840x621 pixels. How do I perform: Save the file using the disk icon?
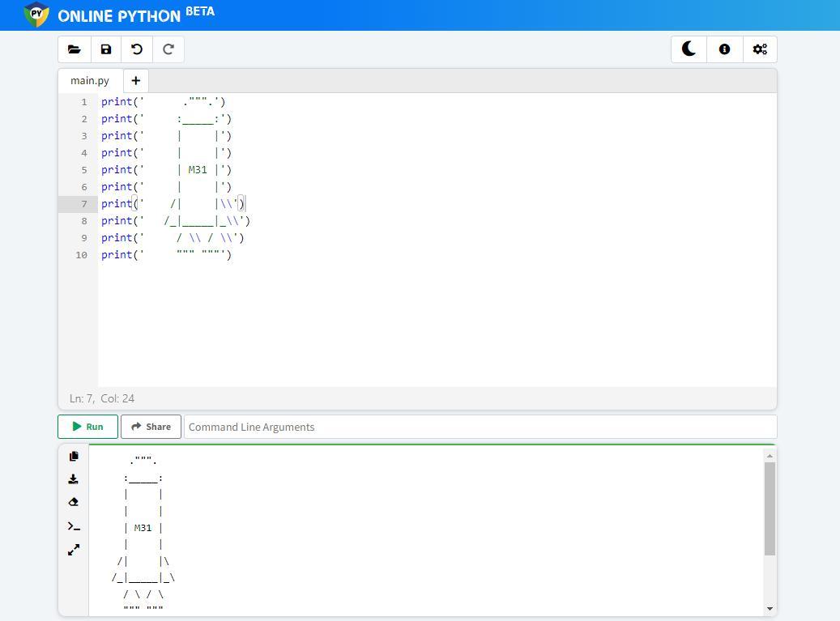pos(105,49)
